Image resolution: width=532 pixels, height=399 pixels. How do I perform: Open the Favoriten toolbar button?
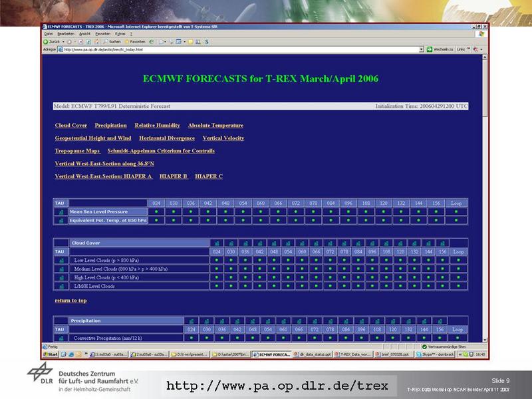click(x=135, y=42)
